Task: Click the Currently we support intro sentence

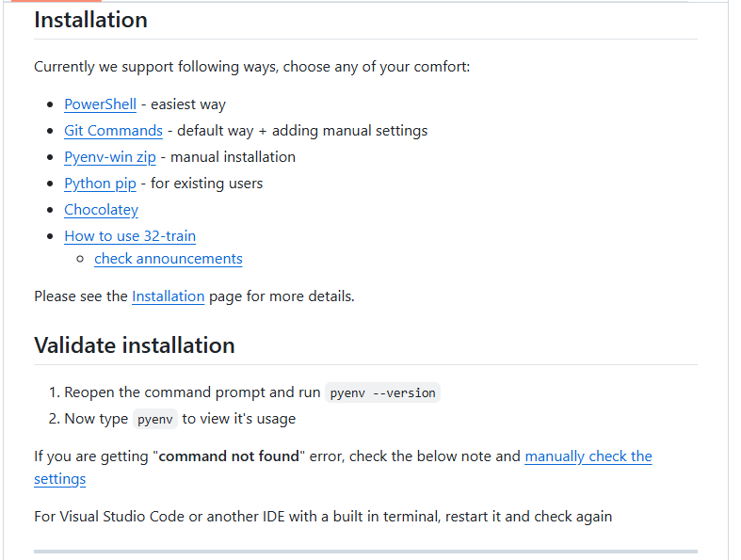Action: point(251,67)
